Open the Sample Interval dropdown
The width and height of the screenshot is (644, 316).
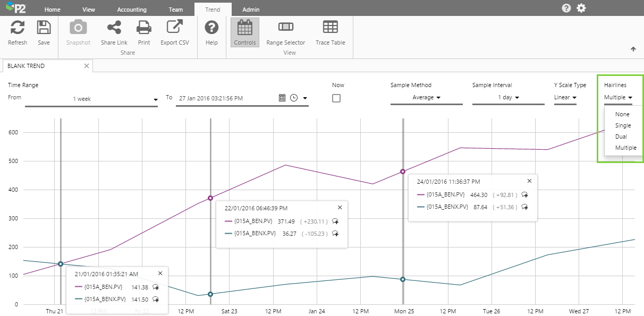508,98
